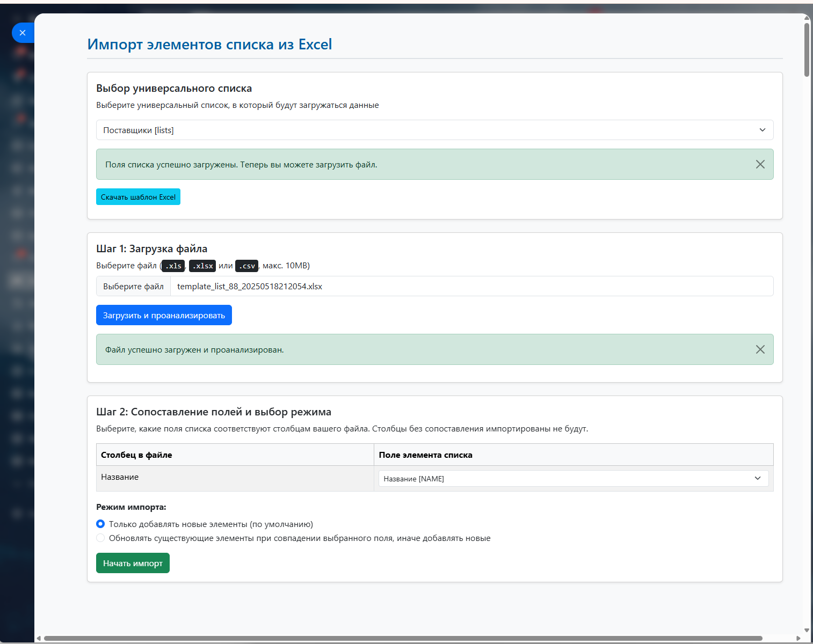Dismiss the 'Поля списка успешно загружены' alert
This screenshot has height=644, width=813.
click(760, 164)
